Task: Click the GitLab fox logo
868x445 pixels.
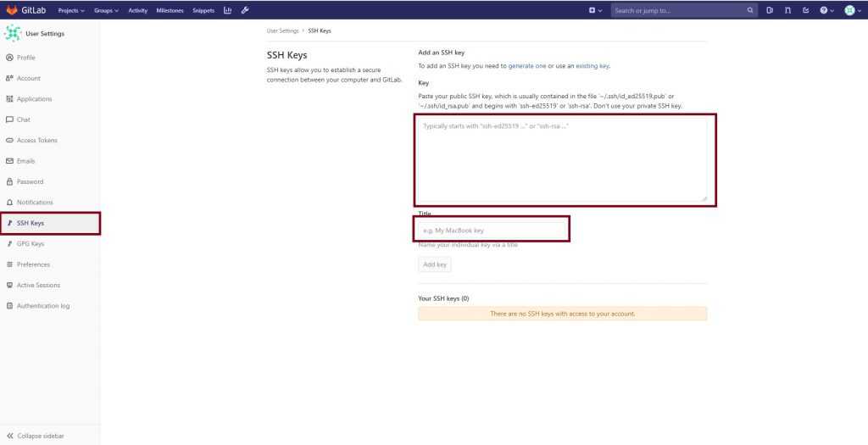Action: coord(12,10)
